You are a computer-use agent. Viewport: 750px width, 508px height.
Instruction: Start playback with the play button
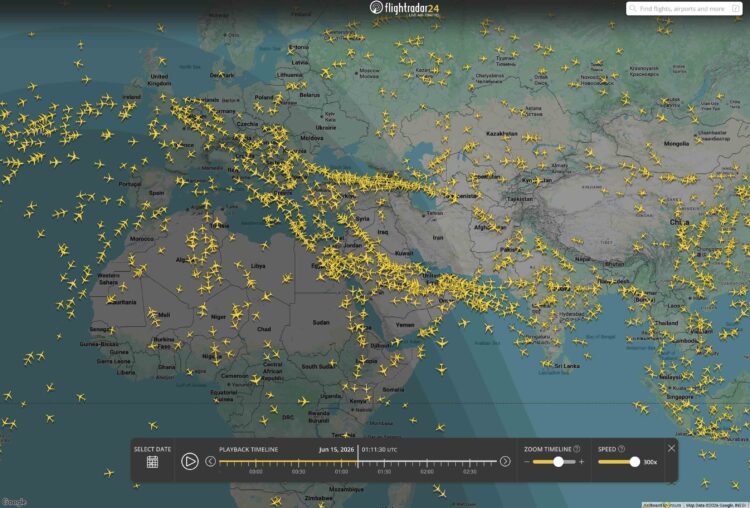[189, 461]
